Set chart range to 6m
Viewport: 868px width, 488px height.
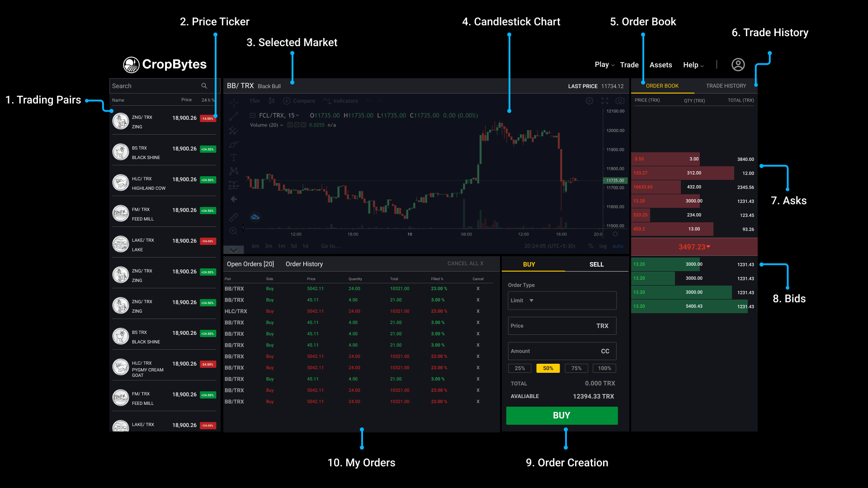click(x=255, y=246)
